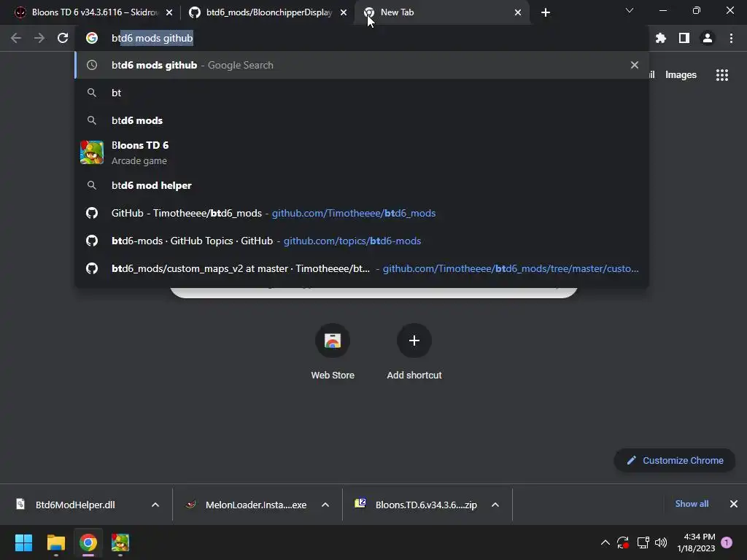Open btd6-mods GitHub Topics suggestion
This screenshot has width=747, height=560.
click(x=362, y=241)
